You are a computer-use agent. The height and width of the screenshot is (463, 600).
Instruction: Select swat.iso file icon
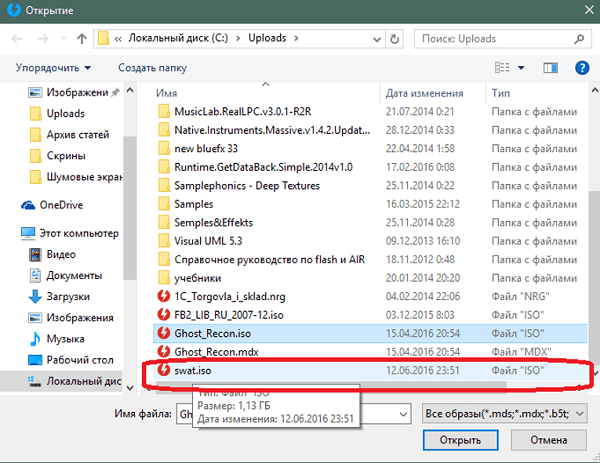tap(164, 370)
